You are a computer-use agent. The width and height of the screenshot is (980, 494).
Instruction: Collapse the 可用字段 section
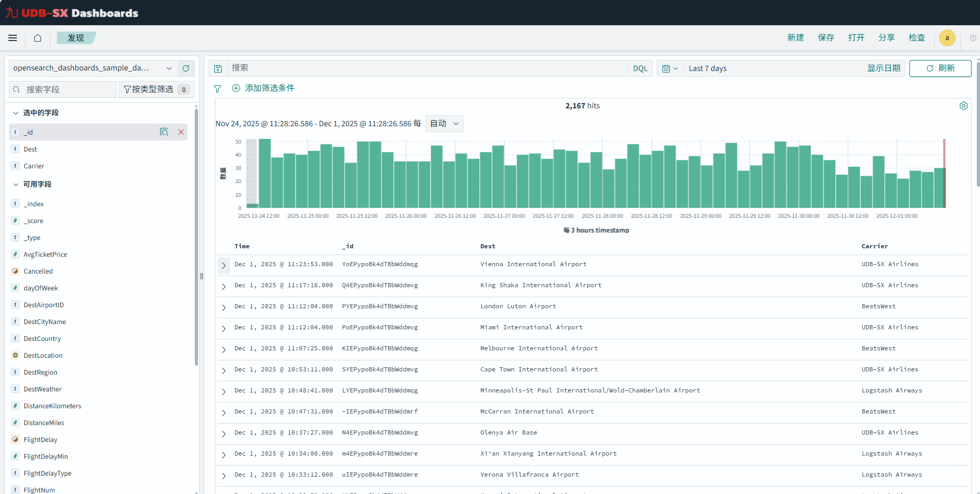(16, 184)
